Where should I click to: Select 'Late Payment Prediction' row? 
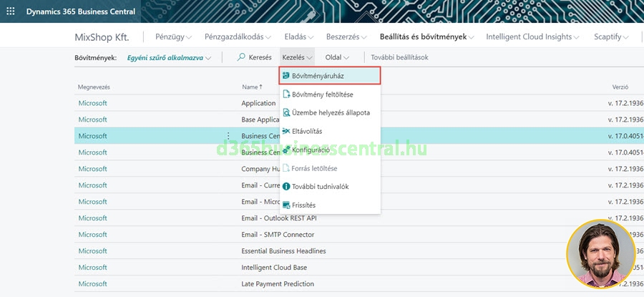[359, 284]
